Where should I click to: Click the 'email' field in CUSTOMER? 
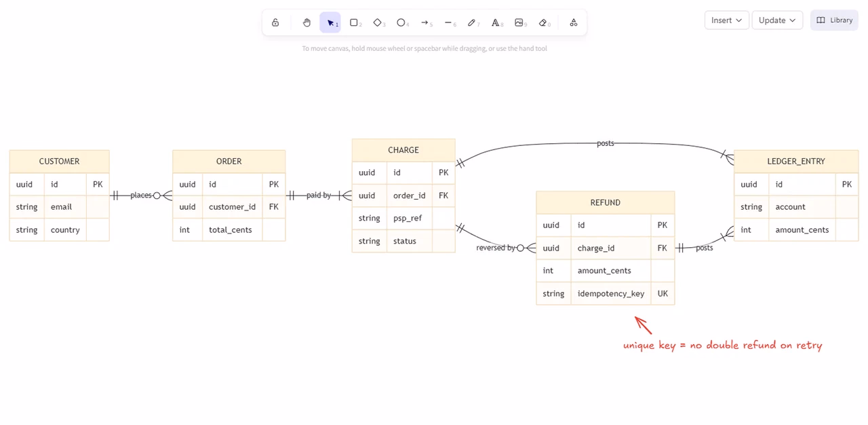(x=61, y=207)
